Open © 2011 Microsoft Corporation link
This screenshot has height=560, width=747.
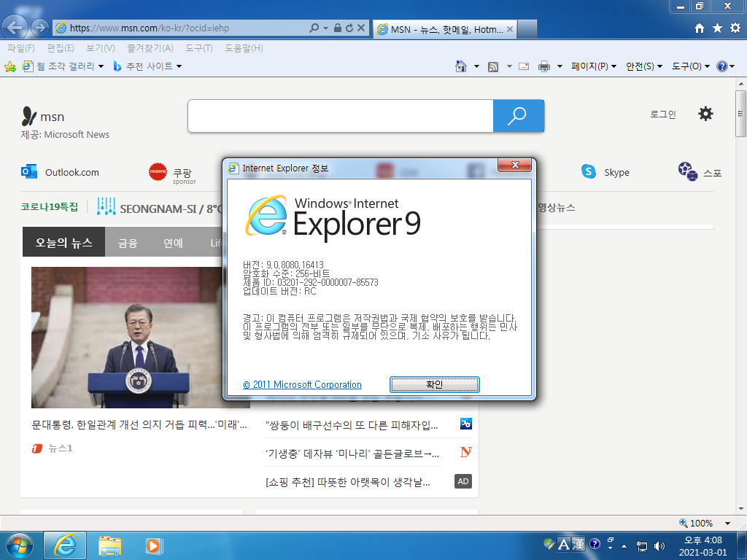(303, 385)
